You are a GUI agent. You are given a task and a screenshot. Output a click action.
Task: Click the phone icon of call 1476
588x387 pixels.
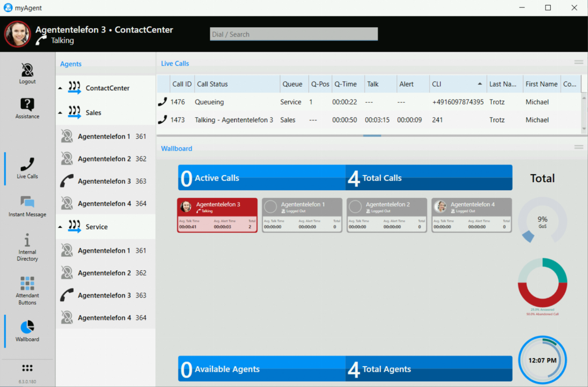pyautogui.click(x=163, y=102)
